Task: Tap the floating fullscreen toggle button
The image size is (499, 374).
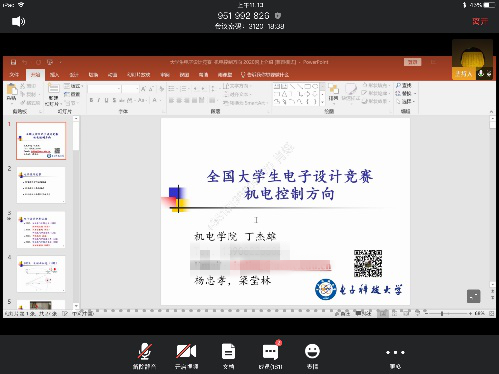Action: coord(473,296)
